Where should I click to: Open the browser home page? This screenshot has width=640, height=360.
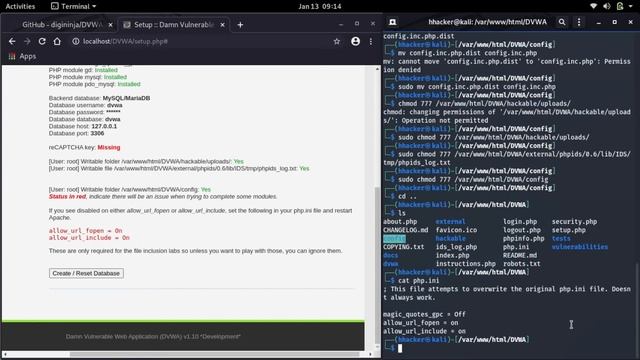57,41
